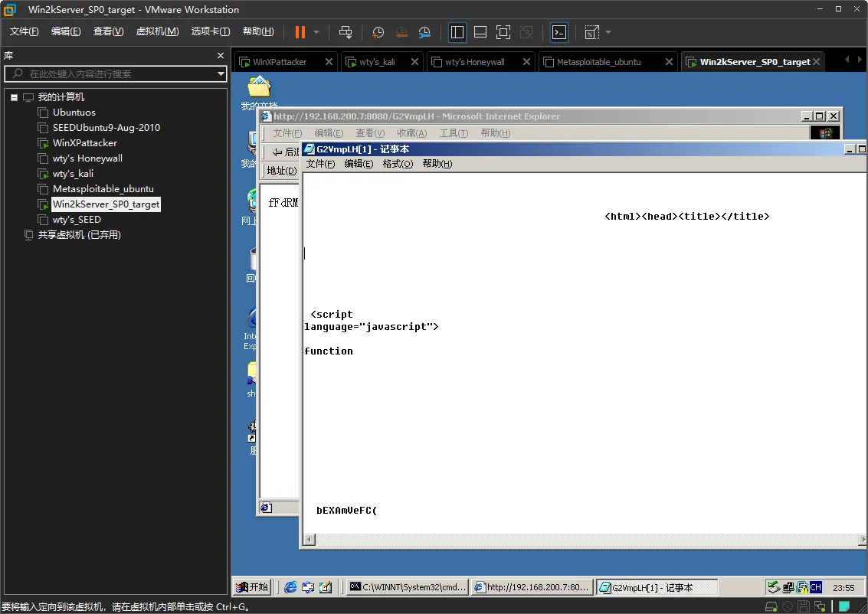This screenshot has height=614, width=868.
Task: Click the stretch guest display icon
Action: pyautogui.click(x=591, y=32)
